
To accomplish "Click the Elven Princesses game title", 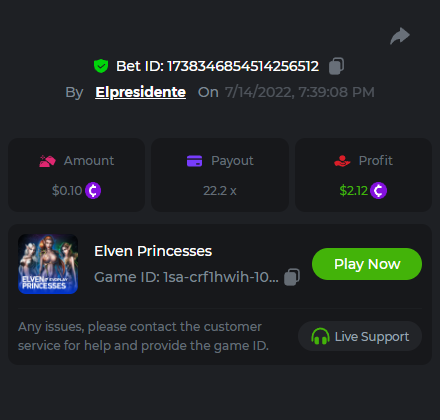I will (153, 251).
